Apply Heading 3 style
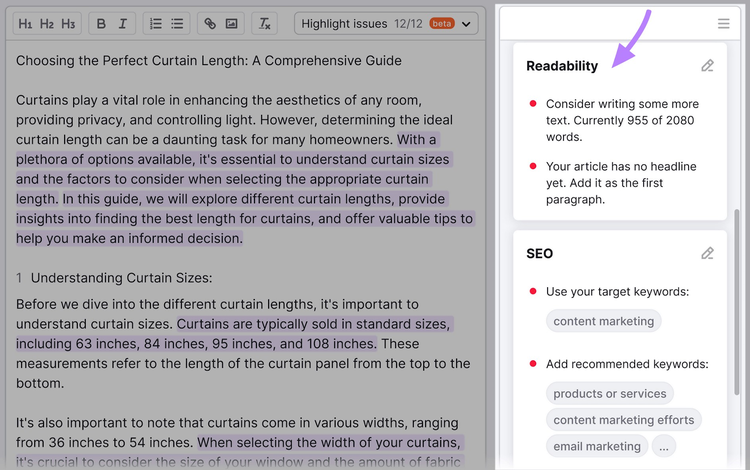Viewport: 750px width, 470px height. coord(68,23)
